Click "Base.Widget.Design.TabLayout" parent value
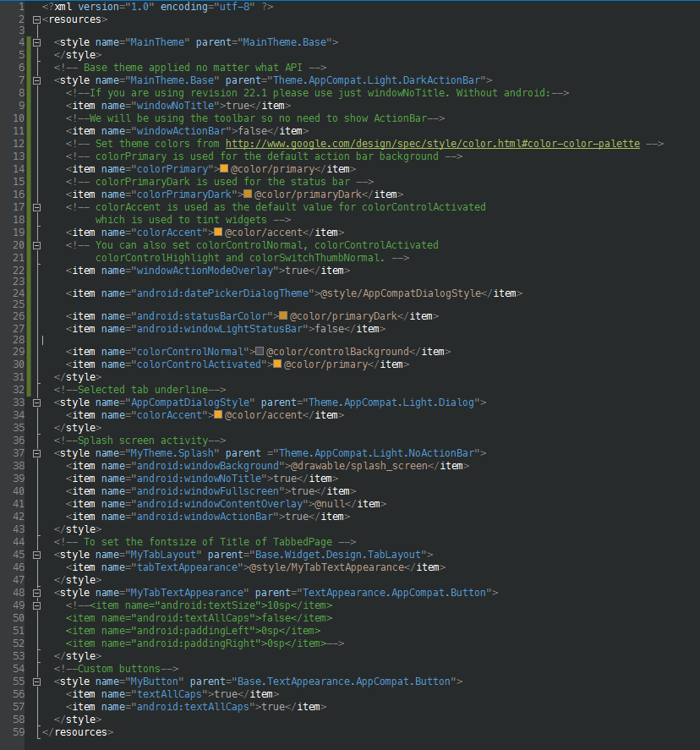This screenshot has width=700, height=750. 338,555
